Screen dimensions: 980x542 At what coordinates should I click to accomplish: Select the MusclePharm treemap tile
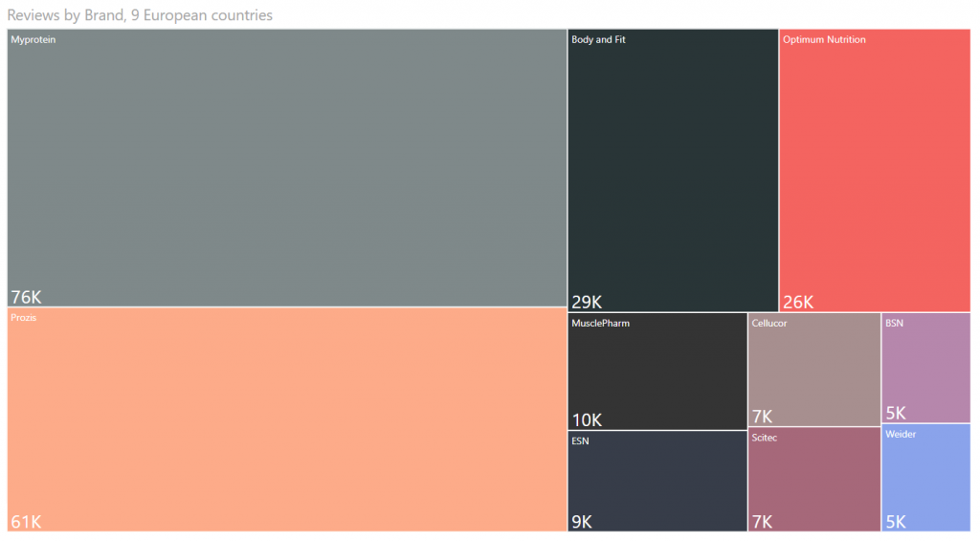tap(657, 372)
